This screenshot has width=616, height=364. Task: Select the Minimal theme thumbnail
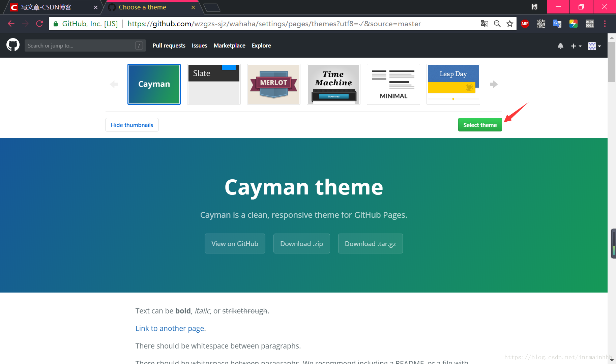point(393,84)
